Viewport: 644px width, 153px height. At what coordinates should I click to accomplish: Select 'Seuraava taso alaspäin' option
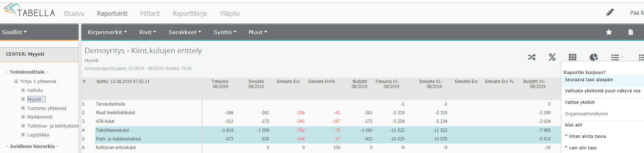[589, 80]
